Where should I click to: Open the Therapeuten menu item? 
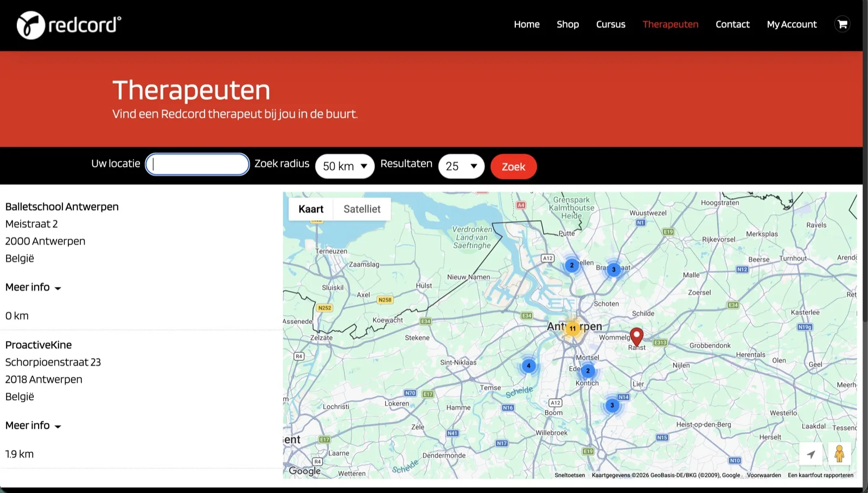point(671,24)
